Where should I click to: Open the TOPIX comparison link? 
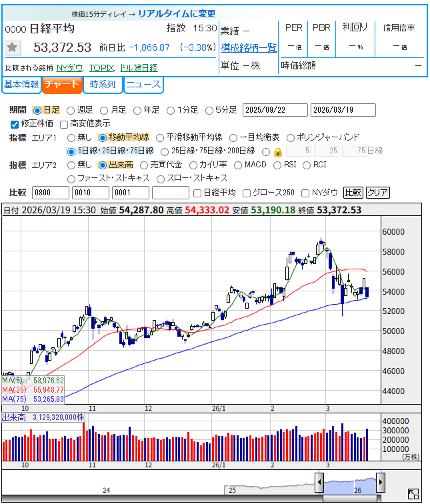coord(101,68)
